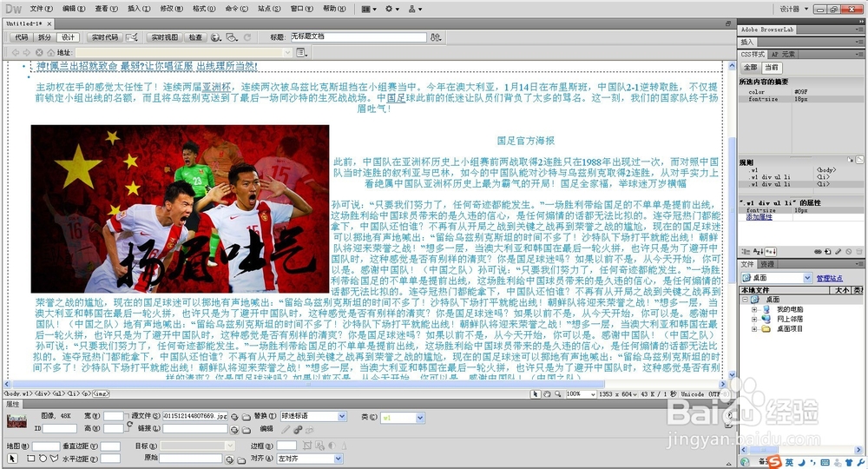Switch to the 资源 assets tab
The height and width of the screenshot is (469, 868).
[x=767, y=264]
